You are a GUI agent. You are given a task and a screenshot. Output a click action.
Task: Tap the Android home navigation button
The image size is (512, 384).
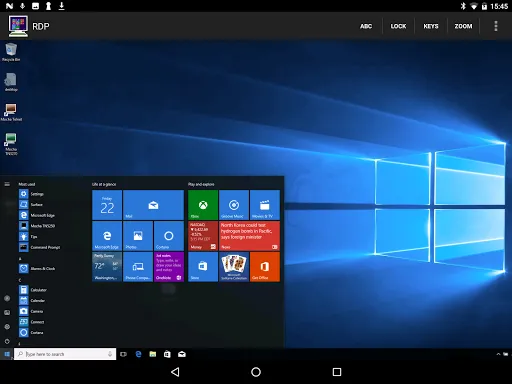pyautogui.click(x=256, y=372)
